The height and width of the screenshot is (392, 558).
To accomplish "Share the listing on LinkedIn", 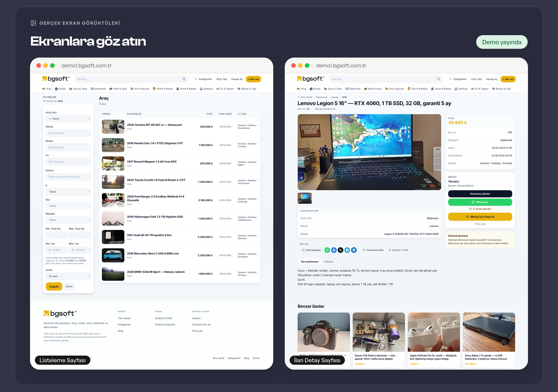I will click(x=354, y=250).
